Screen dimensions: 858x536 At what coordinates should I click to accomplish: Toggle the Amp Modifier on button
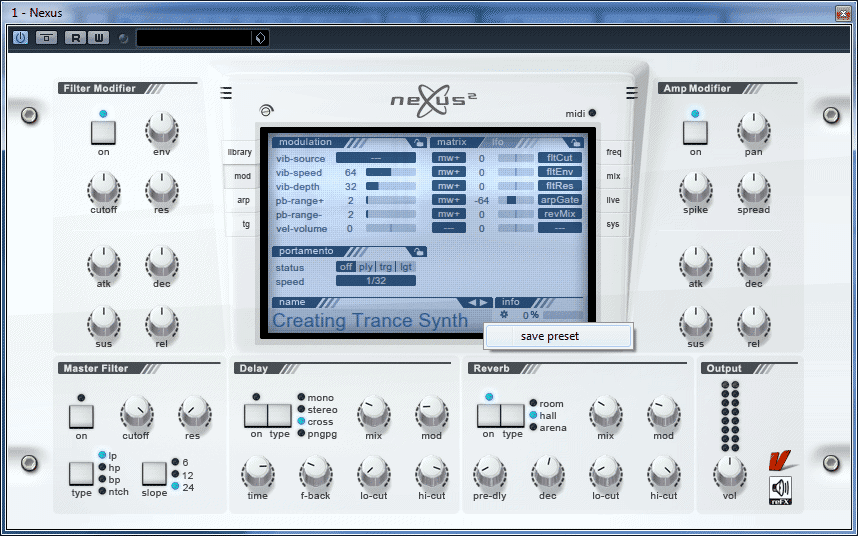click(x=695, y=132)
